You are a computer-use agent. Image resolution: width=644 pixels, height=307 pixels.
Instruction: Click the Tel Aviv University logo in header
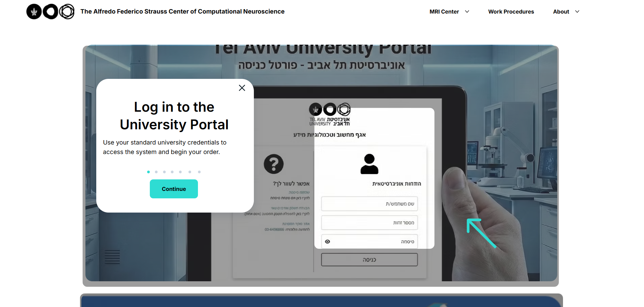[x=51, y=12]
